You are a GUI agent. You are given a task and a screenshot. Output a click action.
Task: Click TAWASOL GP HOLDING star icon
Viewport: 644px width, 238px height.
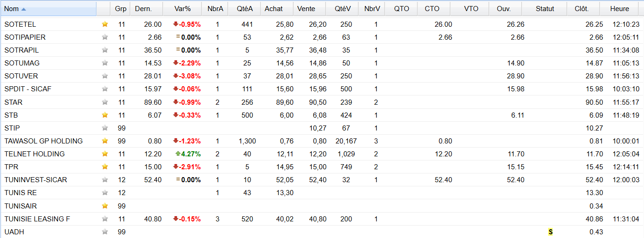pyautogui.click(x=105, y=141)
